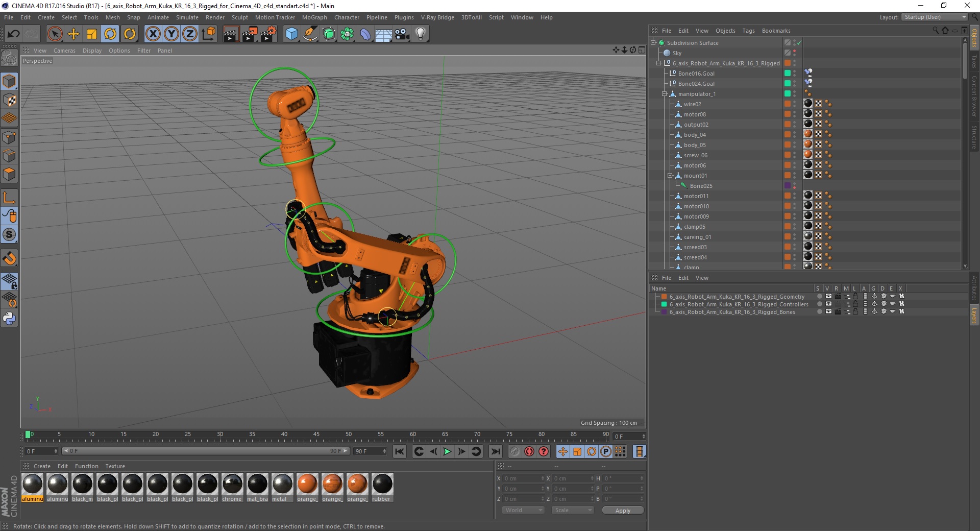Toggle Sky visibility dots
This screenshot has height=531, width=980.
795,53
